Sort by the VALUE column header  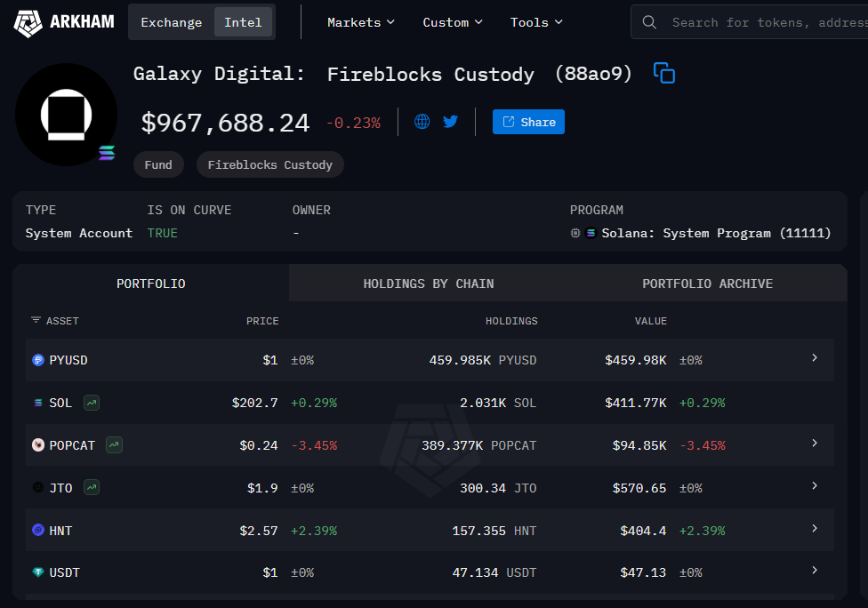650,321
